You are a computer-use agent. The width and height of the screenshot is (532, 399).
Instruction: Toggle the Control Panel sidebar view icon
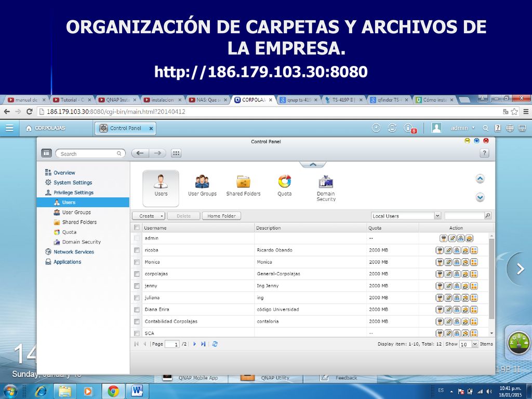(46, 153)
